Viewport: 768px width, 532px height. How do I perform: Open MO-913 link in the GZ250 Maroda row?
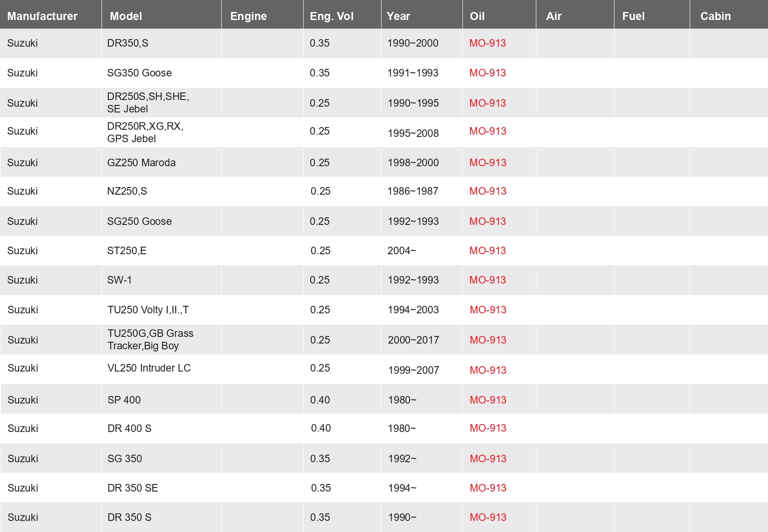pos(488,163)
